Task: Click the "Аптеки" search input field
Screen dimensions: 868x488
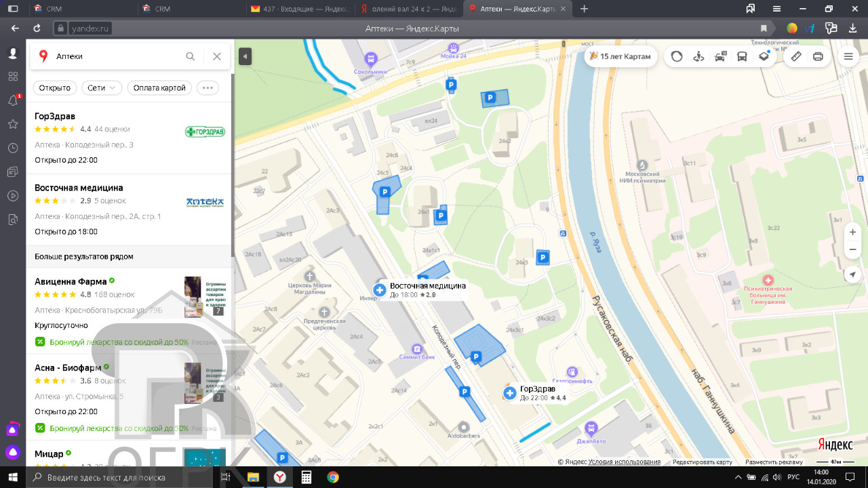Action: tap(115, 57)
